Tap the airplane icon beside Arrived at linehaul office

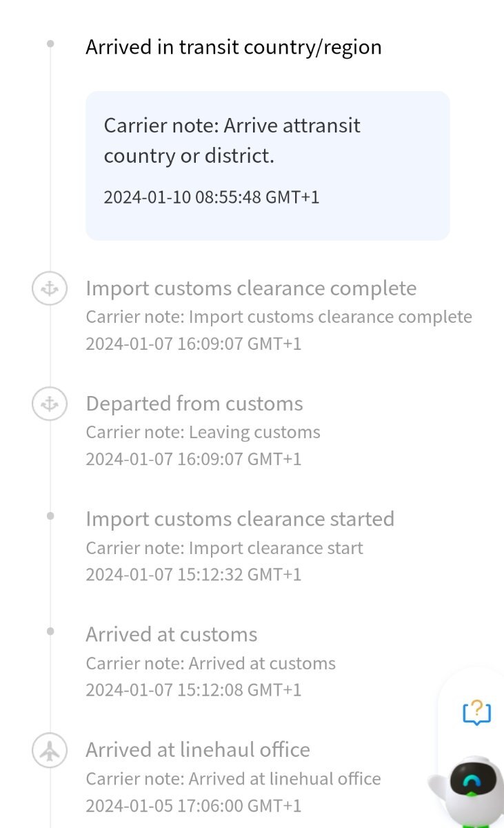click(50, 751)
